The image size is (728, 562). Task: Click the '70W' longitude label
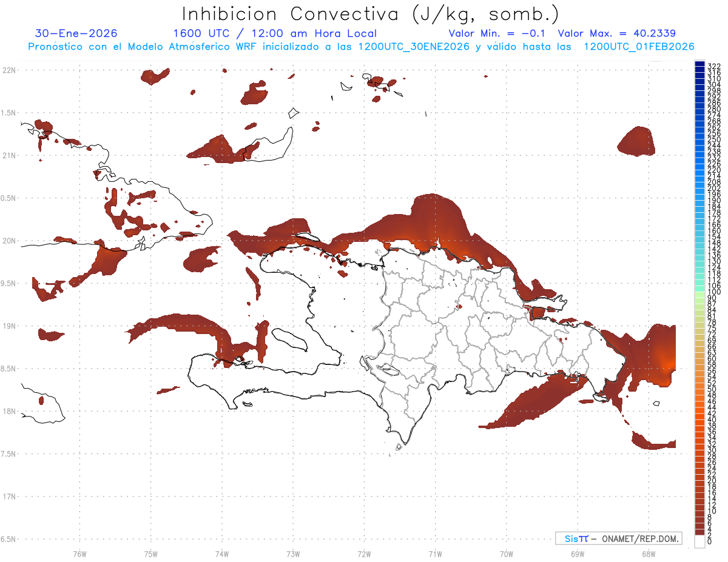tap(506, 554)
